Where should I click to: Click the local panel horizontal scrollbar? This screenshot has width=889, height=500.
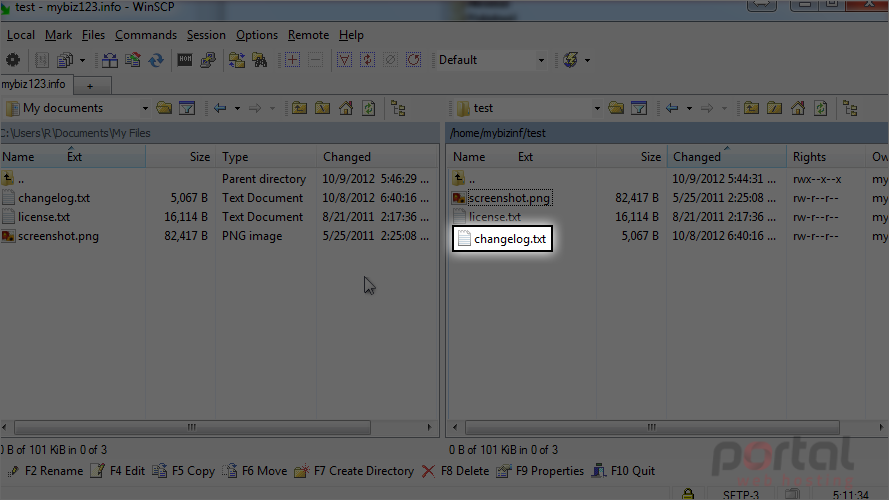pos(192,427)
